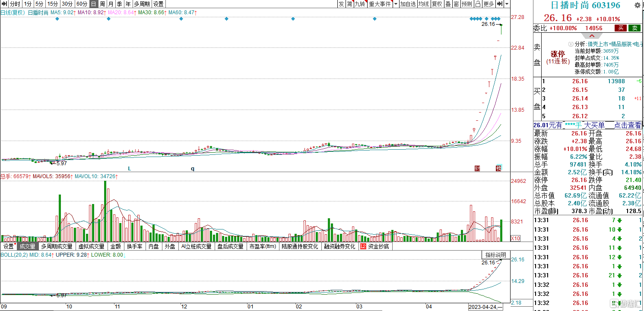644x311 pixels.
Task: Click the arrow-to-bar icon after 更多
Action: click(x=500, y=4)
